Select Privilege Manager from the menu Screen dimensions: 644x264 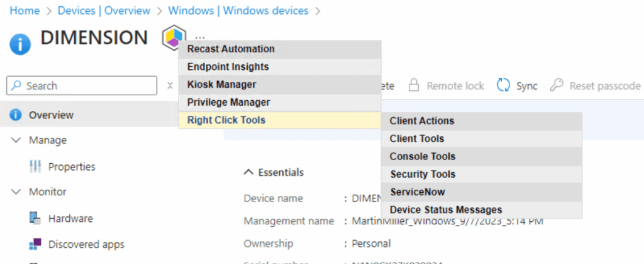point(228,102)
